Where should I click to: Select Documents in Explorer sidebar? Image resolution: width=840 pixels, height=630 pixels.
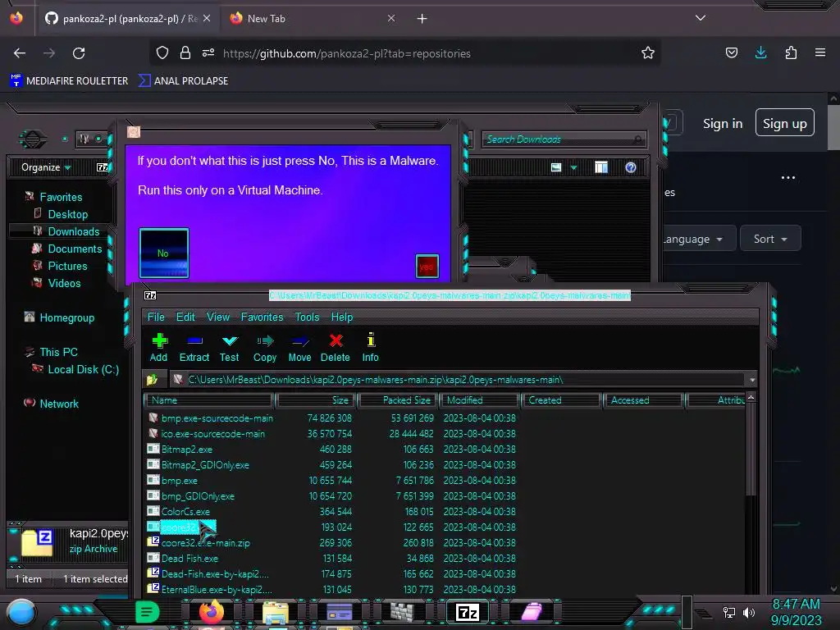(x=75, y=249)
